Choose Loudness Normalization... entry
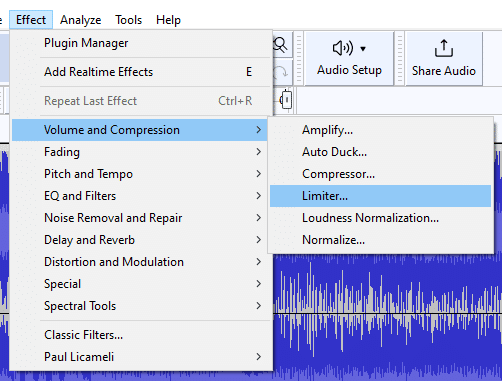 click(x=380, y=218)
